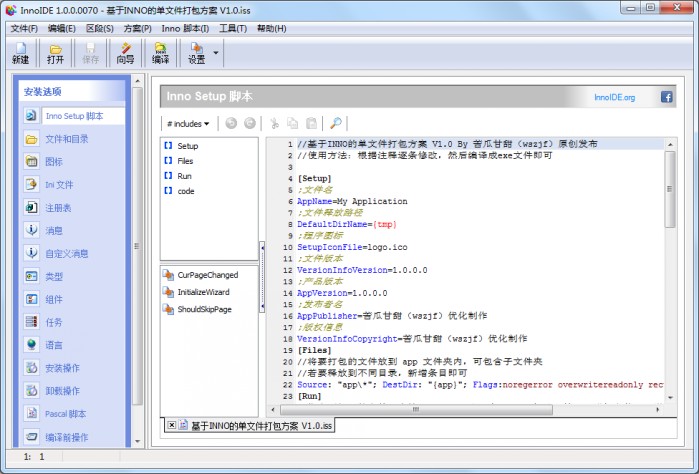Open the 区段(S) menu

click(99, 29)
